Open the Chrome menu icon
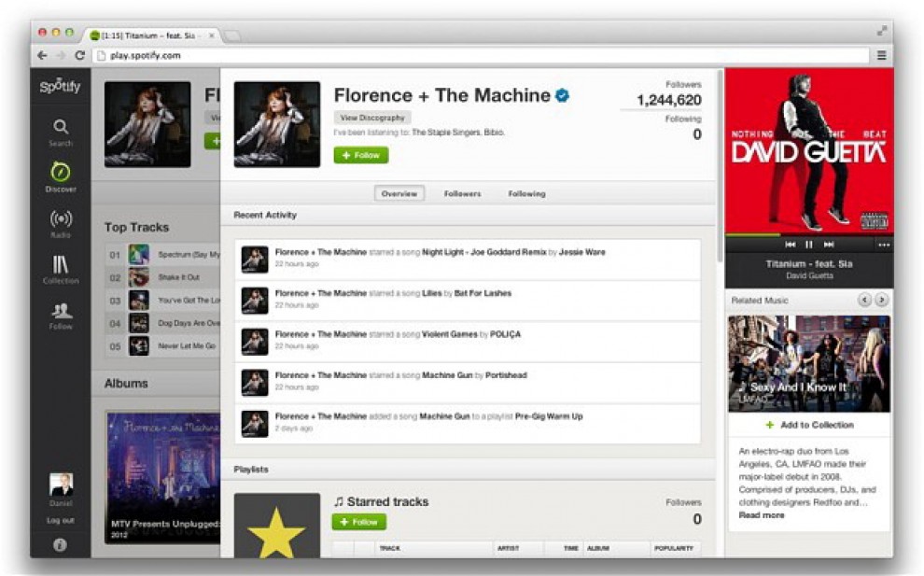 (882, 55)
